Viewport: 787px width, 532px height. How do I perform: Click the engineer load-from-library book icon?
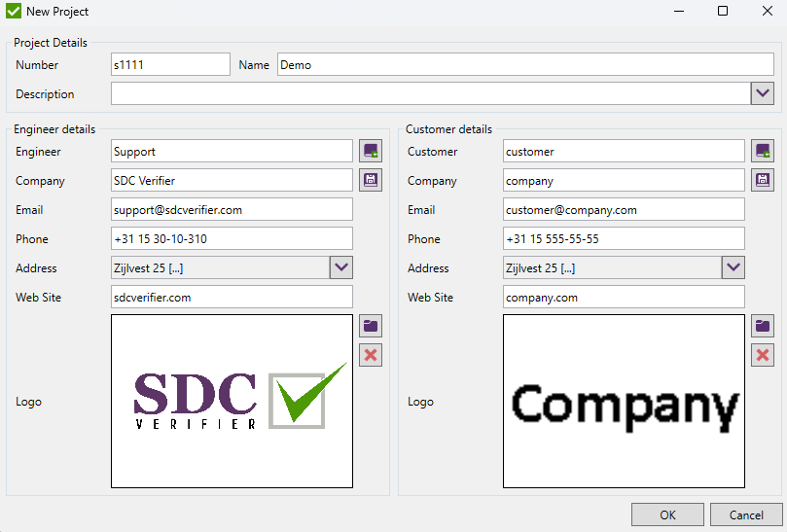(371, 151)
